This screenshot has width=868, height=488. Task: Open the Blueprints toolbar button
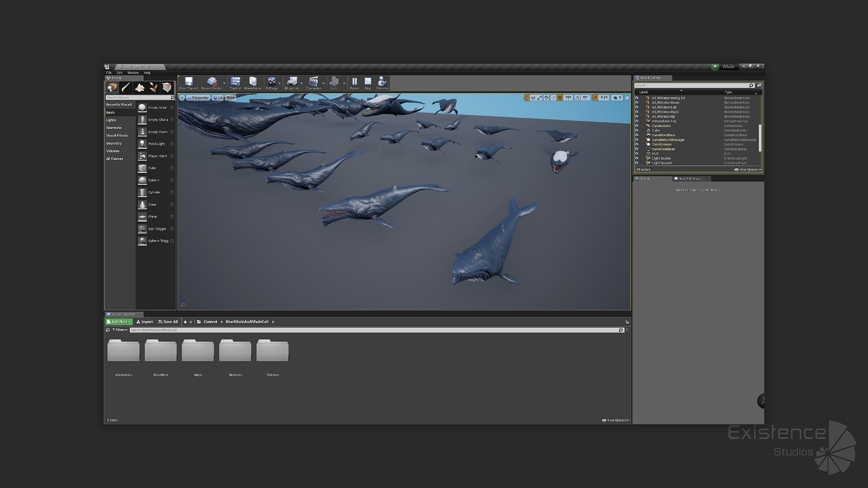[x=292, y=83]
